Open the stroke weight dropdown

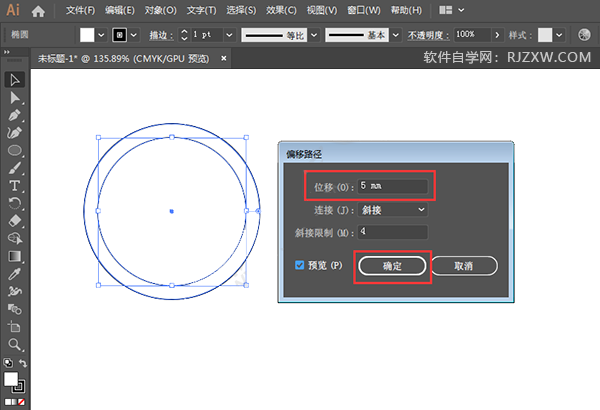click(x=229, y=35)
